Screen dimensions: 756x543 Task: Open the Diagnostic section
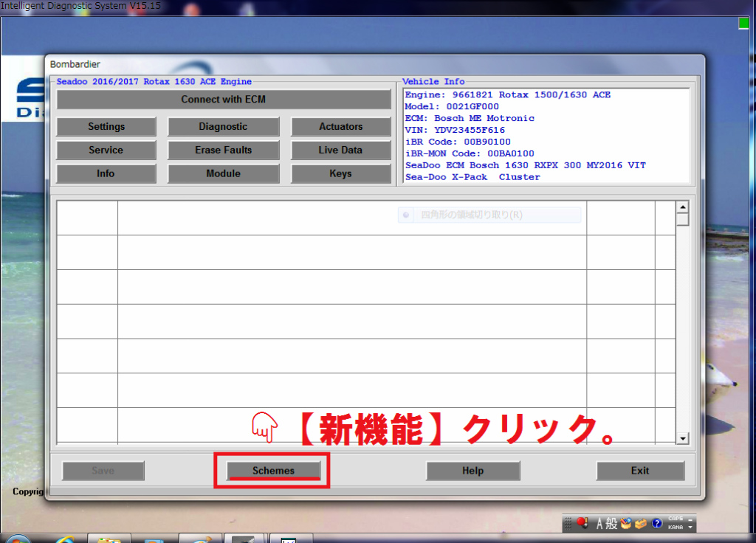tap(223, 127)
